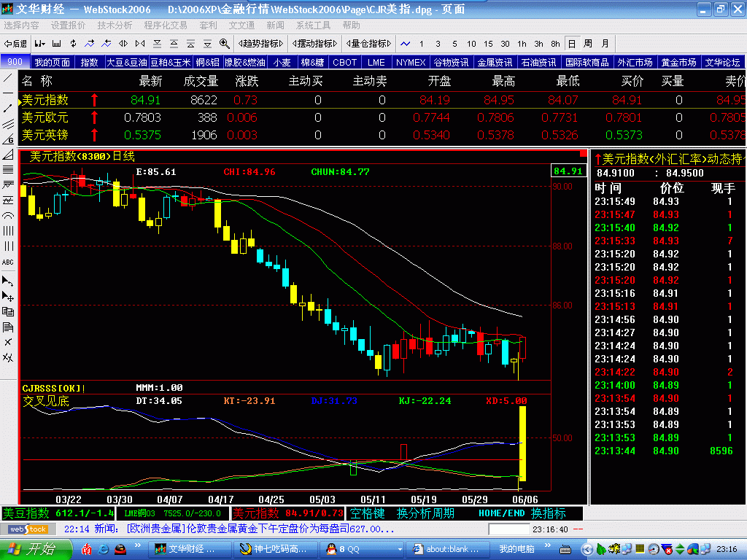This screenshot has width=747, height=560.
Task: Select the 美元欧元 quote row
Action: click(382, 117)
